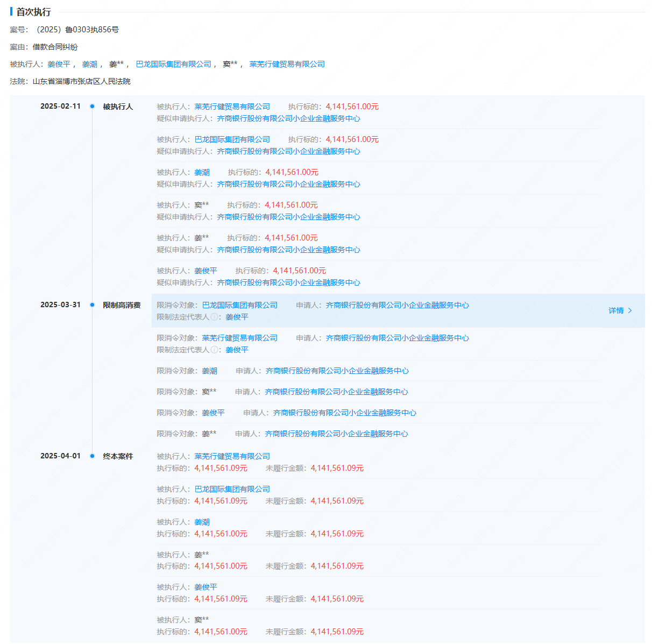Open 齐商银行 applicant under 姜** 2025-02-11 entry
The height and width of the screenshot is (644, 652).
tap(289, 250)
